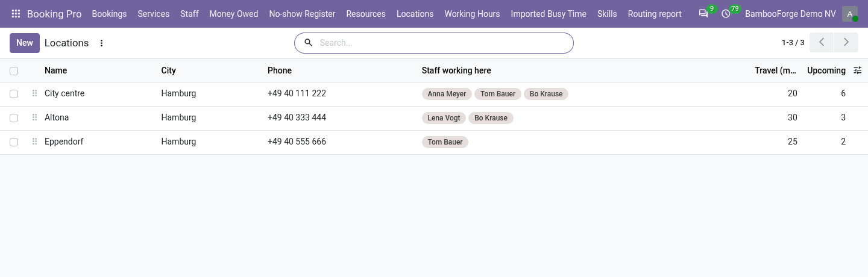
Task: Click Bo Krause tag in City centre row
Action: [x=546, y=94]
